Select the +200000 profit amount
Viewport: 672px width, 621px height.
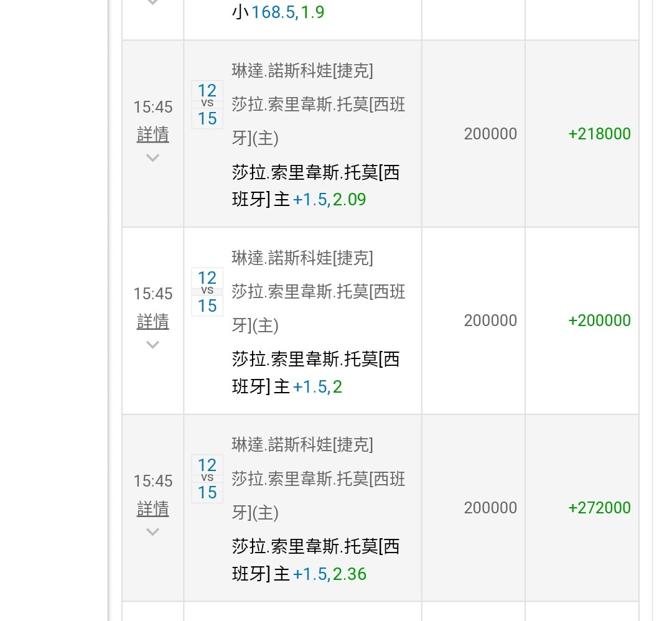(599, 320)
